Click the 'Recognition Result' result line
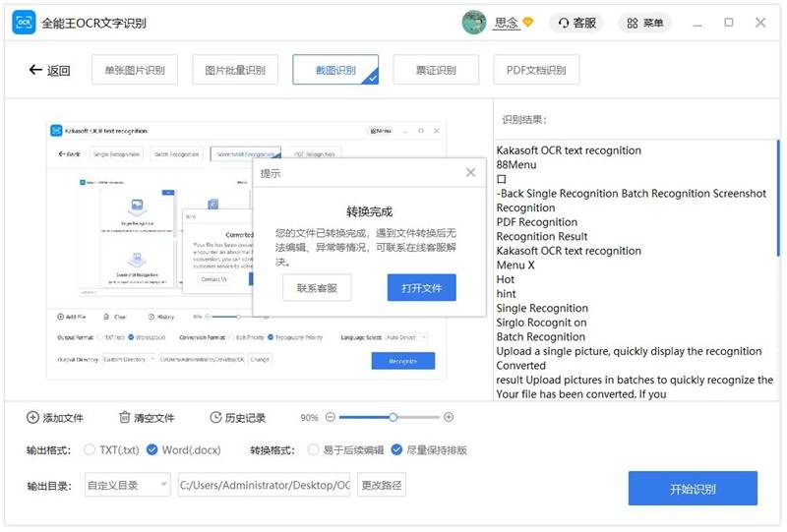 (542, 236)
